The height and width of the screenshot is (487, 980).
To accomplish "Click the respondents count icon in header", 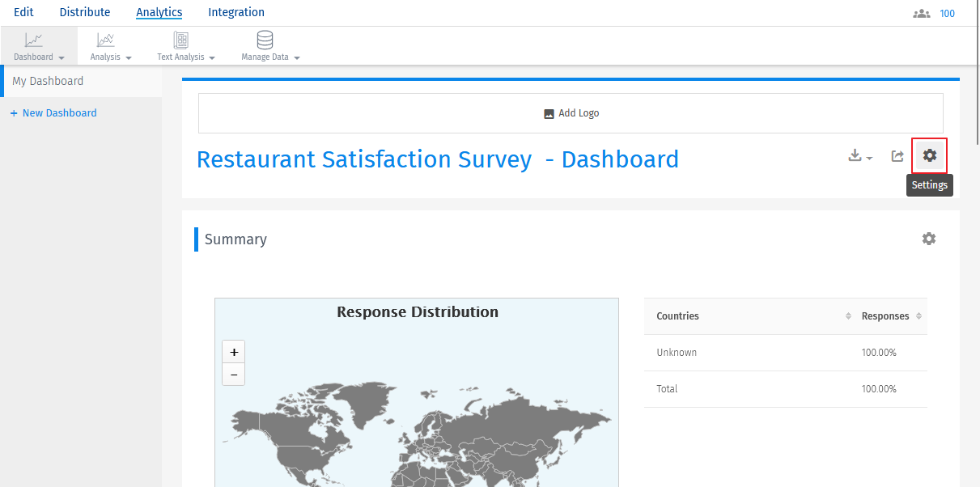I will (921, 13).
